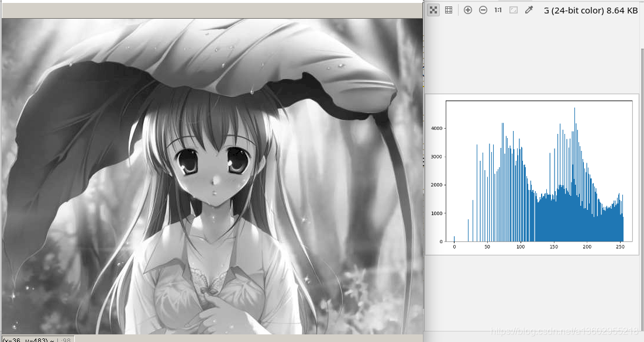Zoom in on the image
The width and height of the screenshot is (644, 342).
(x=468, y=11)
